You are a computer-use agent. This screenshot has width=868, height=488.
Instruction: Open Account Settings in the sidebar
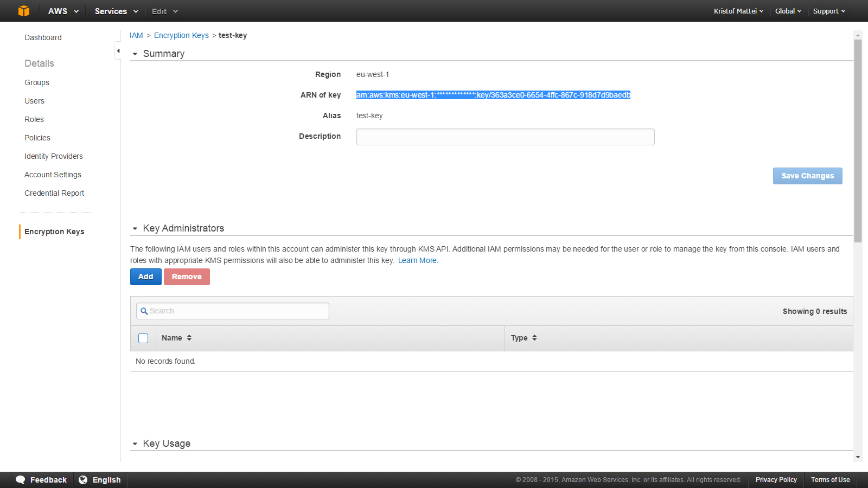click(x=53, y=175)
